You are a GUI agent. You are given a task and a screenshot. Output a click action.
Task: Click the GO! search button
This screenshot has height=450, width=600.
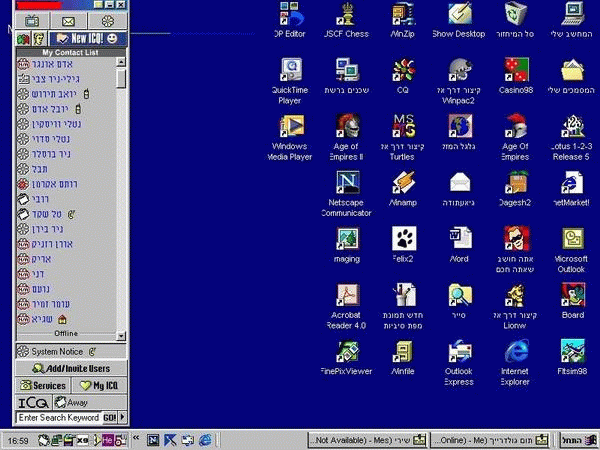pos(110,417)
